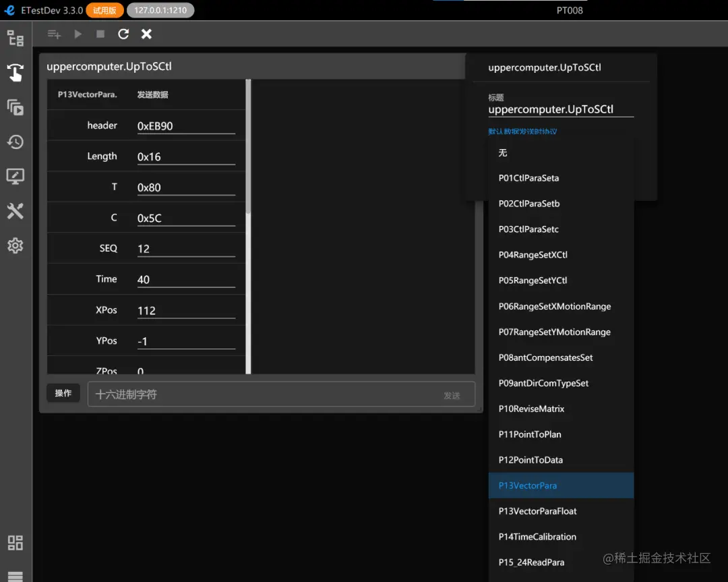The image size is (728, 582).
Task: Click the 127.0.0.1:1210 address badge
Action: (160, 10)
